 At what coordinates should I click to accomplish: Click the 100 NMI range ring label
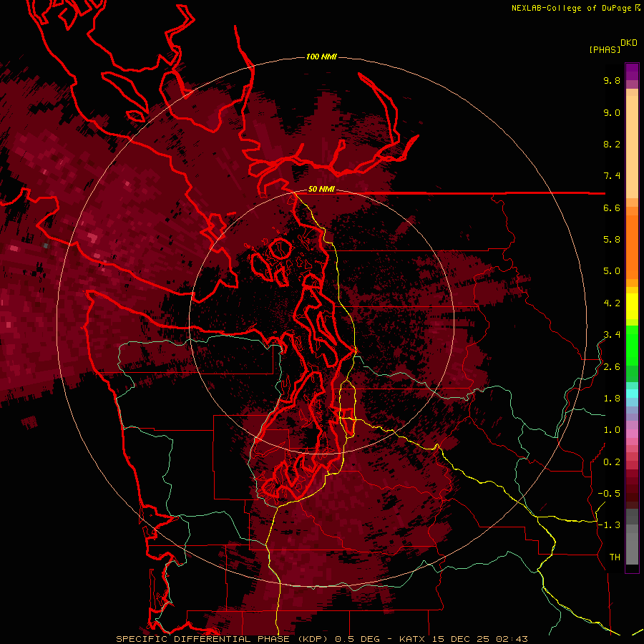(321, 57)
